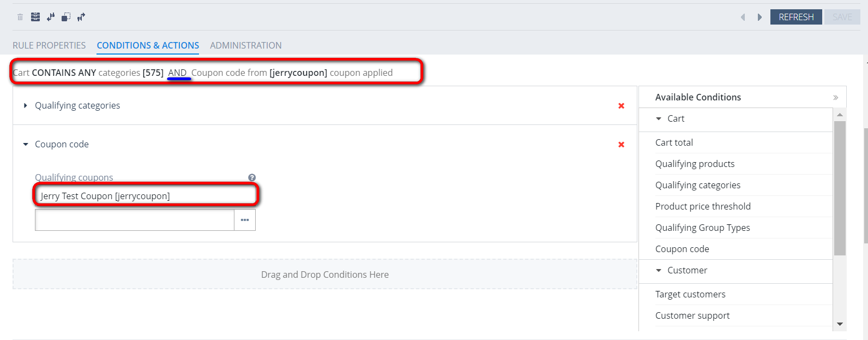Collapse the Cart group in Available Conditions
This screenshot has width=868, height=340.
click(659, 118)
